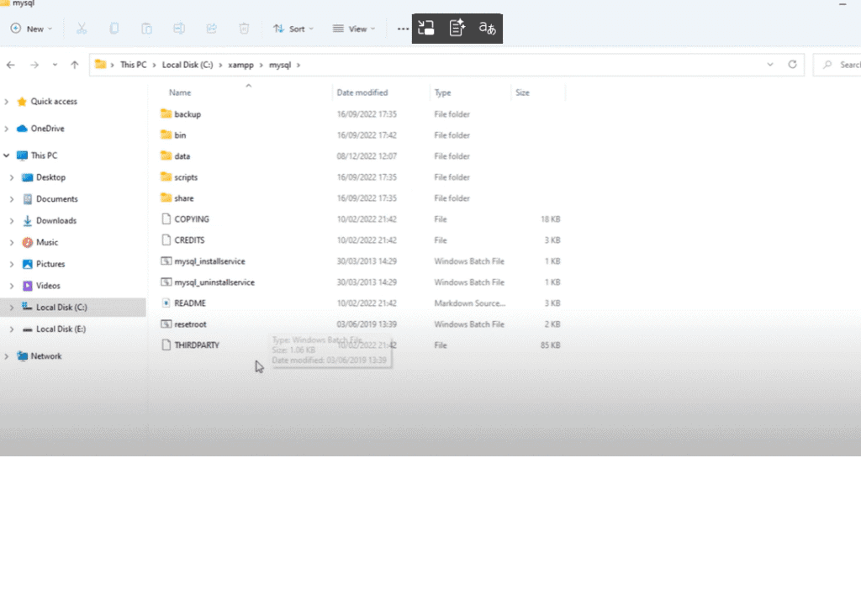Click the screen capture overlay icon
Viewport: 861px width, 616px height.
click(x=426, y=28)
